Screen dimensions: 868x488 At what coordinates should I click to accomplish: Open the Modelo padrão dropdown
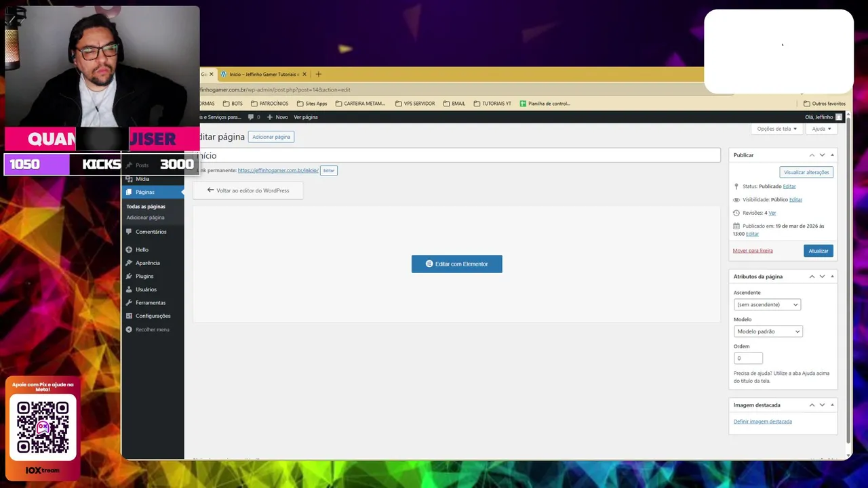tap(768, 331)
